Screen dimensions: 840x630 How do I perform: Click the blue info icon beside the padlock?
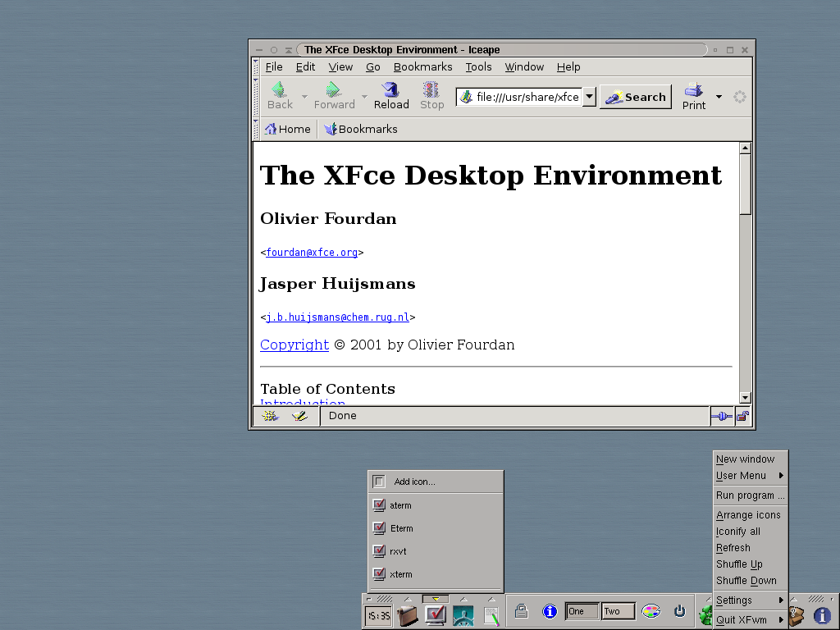550,611
